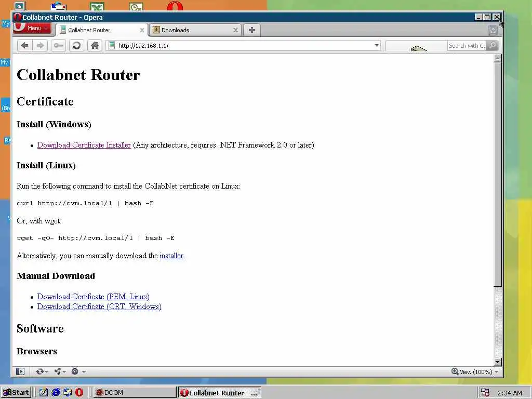Click the search magnifier button
This screenshot has height=399, width=532.
tap(493, 46)
